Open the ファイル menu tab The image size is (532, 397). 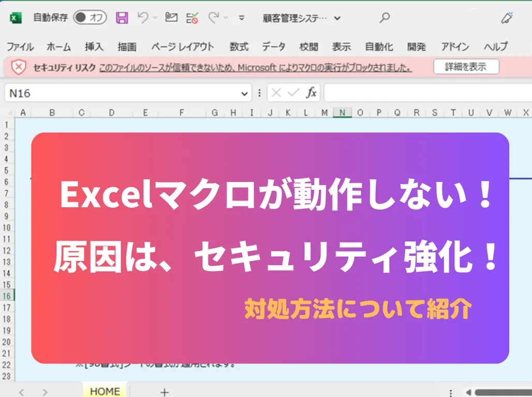(x=20, y=47)
